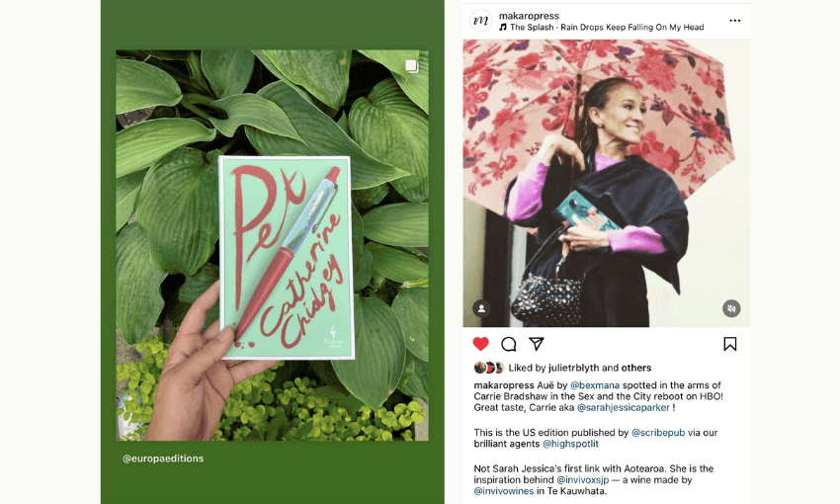Show tagged people icon on photo
This screenshot has width=840, height=504.
pos(481,308)
